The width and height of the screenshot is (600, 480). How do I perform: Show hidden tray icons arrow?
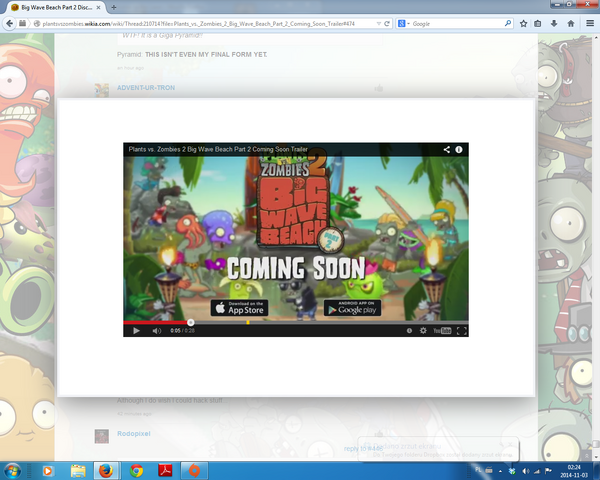pyautogui.click(x=500, y=471)
